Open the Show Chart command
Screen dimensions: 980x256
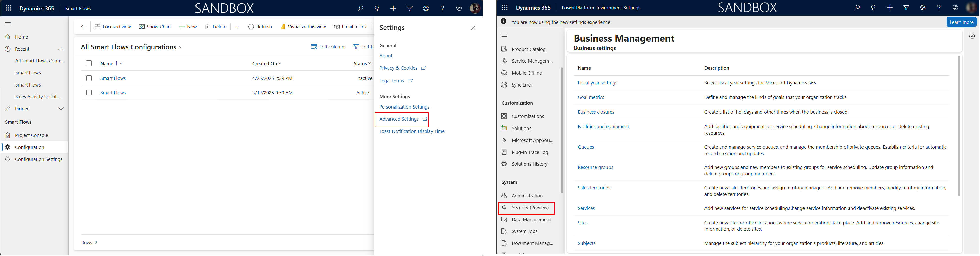[x=155, y=27]
